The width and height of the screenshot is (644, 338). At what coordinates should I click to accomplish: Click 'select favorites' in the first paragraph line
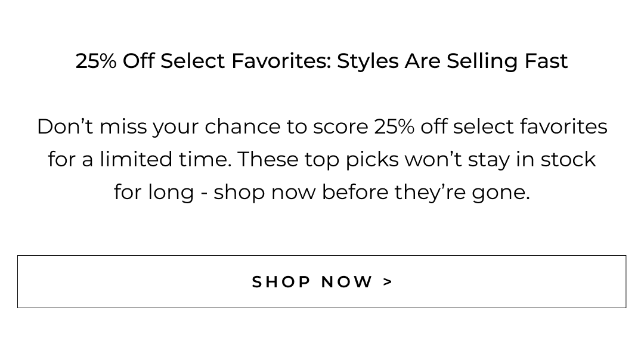531,127
